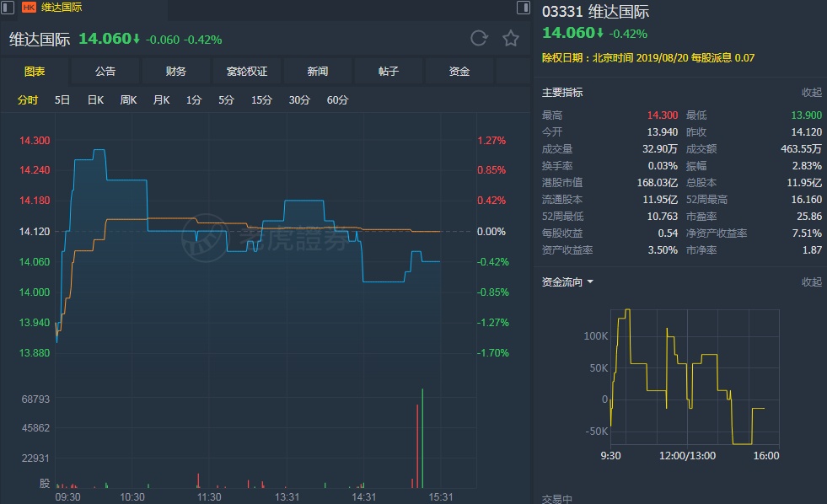Toggle the left sidebar panel icon
Screen dimensions: 827x504
tap(8, 8)
